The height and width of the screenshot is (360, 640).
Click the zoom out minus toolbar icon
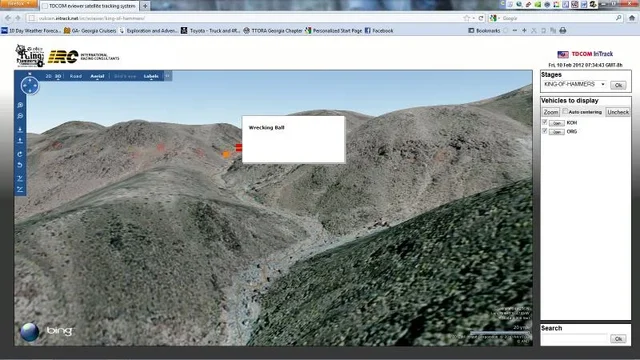[x=515, y=31]
